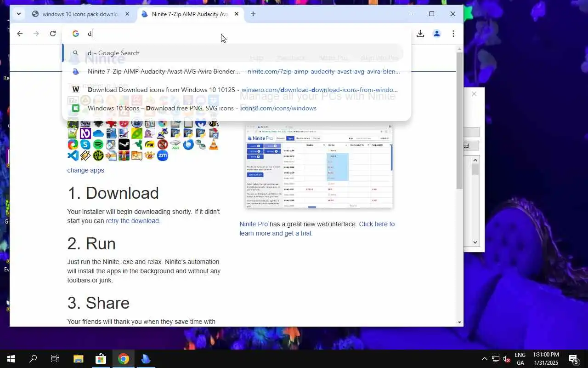Close the 'windows 10 icons pack' tab
The image size is (588, 368).
click(x=127, y=14)
